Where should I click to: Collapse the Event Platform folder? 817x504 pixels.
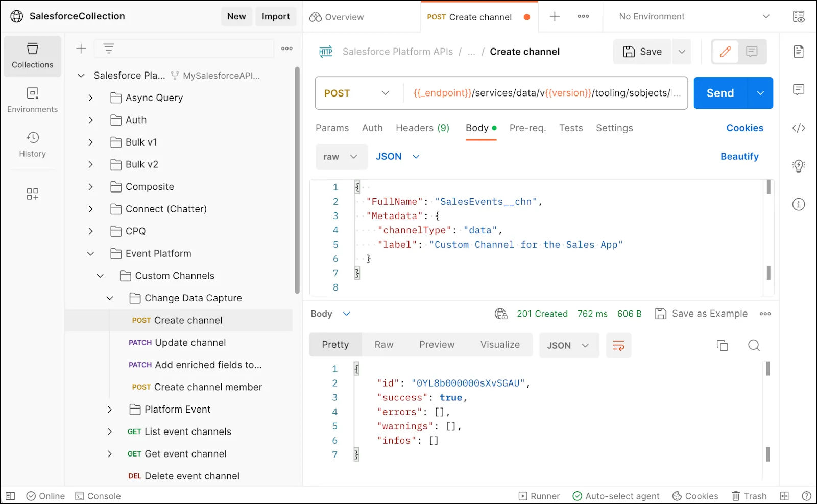pyautogui.click(x=90, y=253)
